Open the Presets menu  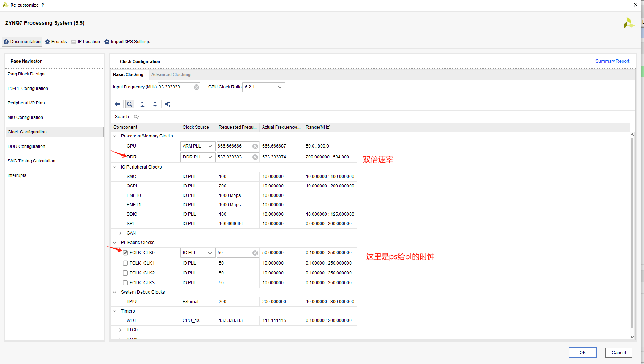pyautogui.click(x=56, y=42)
